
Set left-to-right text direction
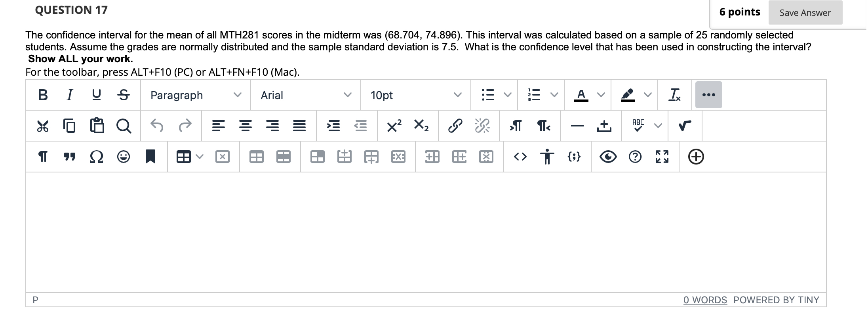point(516,126)
